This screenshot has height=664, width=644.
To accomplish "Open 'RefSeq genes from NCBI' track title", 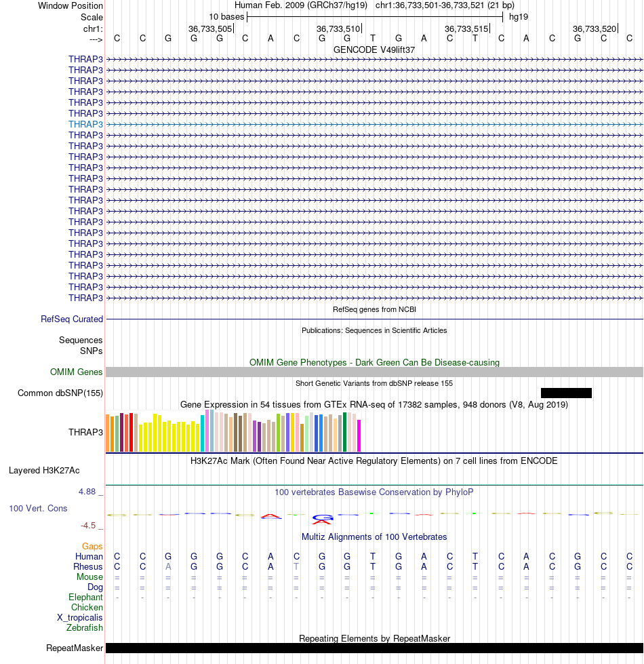I will [x=374, y=309].
